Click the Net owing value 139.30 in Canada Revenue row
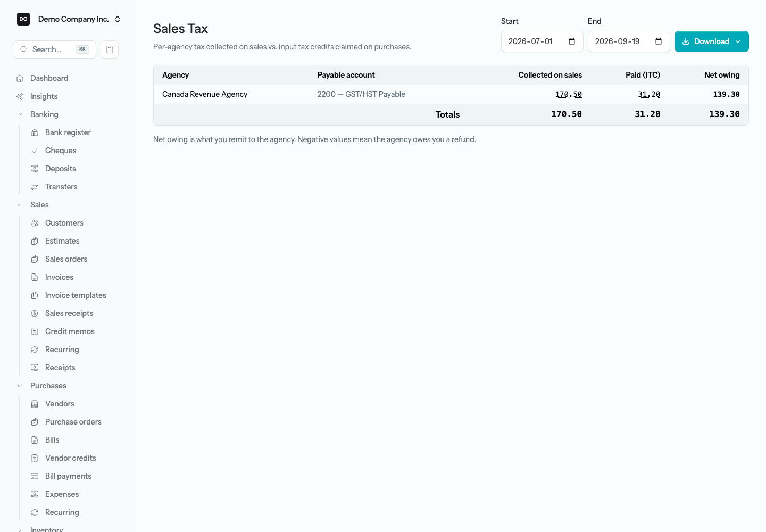The width and height of the screenshot is (766, 532). click(x=726, y=94)
